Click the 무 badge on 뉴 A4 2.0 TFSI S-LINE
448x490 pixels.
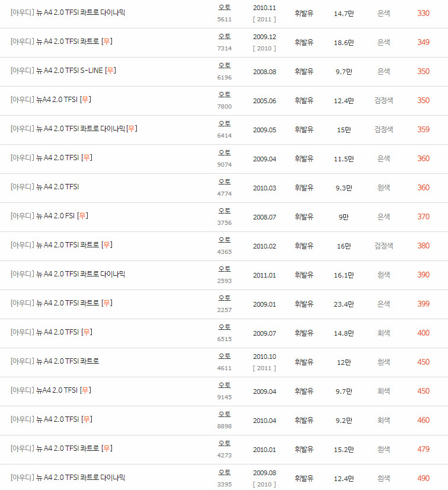[110, 71]
